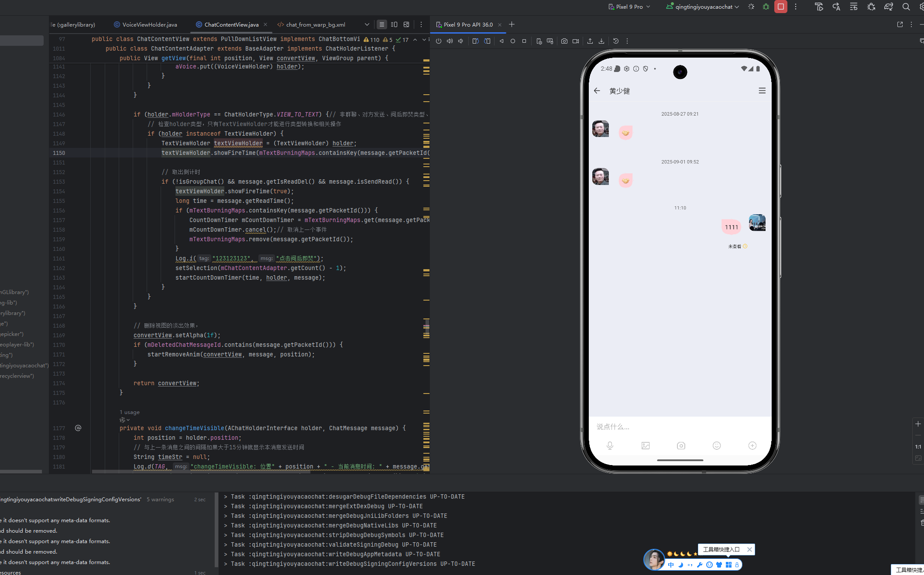Close the 工具箱快捷入口 popup
The height and width of the screenshot is (575, 924).
pyautogui.click(x=749, y=549)
